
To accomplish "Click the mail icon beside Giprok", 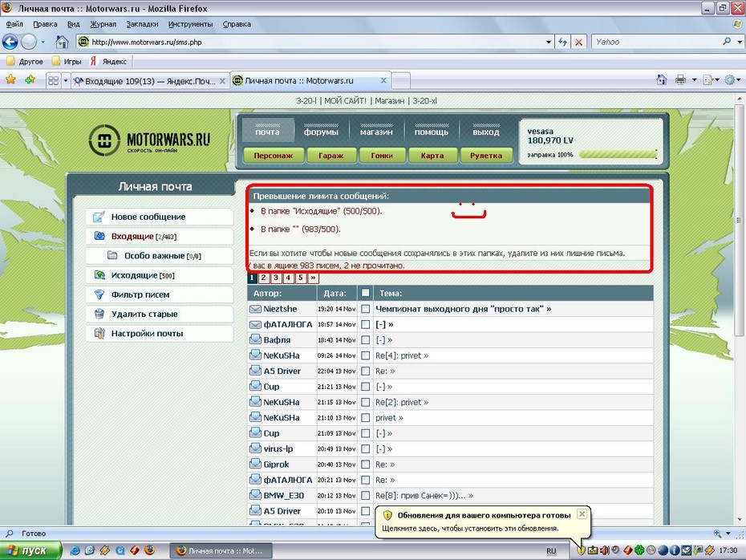I will (x=255, y=464).
